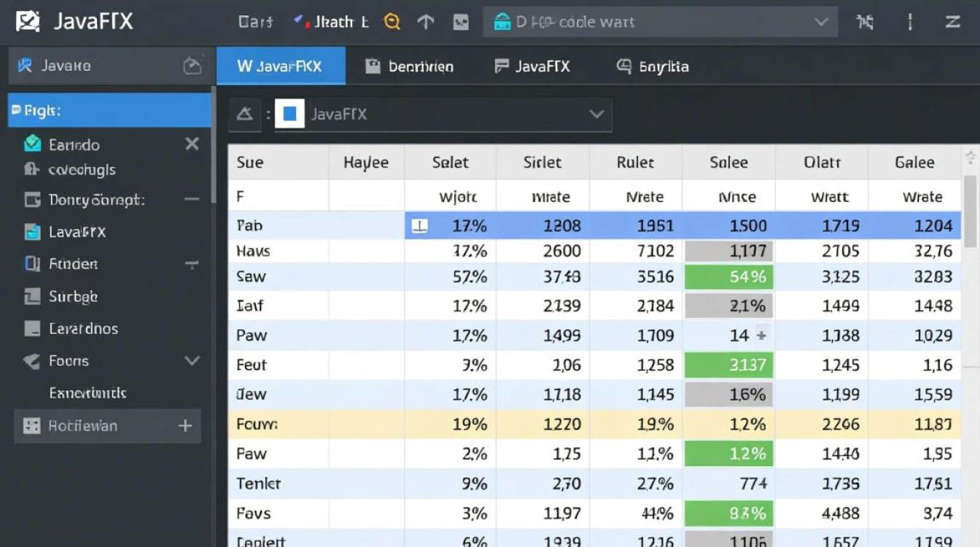Image resolution: width=980 pixels, height=547 pixels.
Task: Click the warning triangle icon above the table
Action: pos(244,114)
